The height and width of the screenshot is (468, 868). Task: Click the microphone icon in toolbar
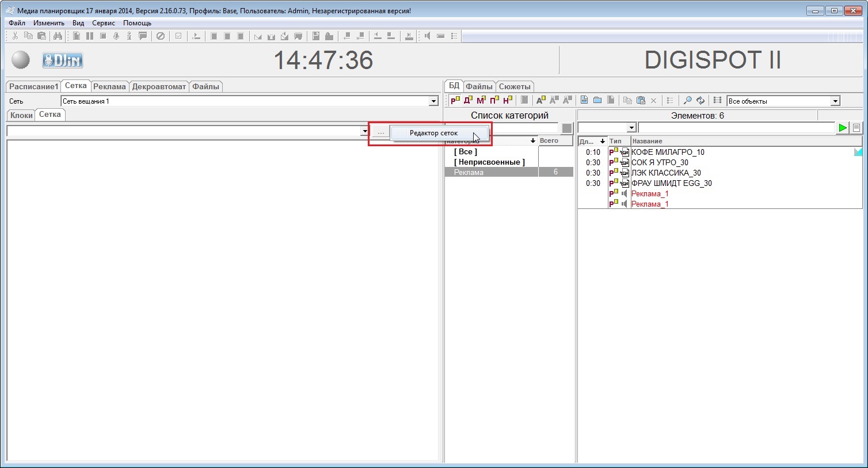tap(116, 36)
